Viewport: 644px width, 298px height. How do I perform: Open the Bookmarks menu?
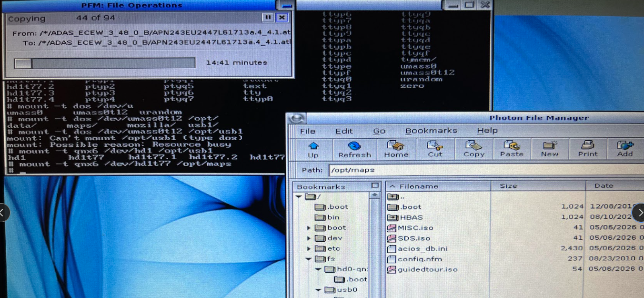click(x=431, y=131)
